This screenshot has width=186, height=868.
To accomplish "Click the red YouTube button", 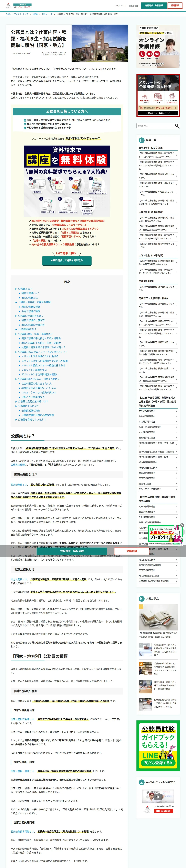I will click(164, 811).
